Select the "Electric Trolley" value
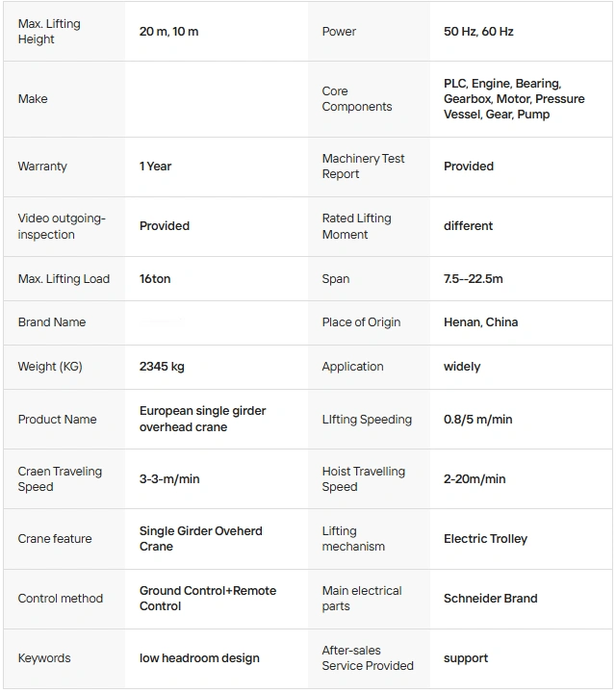 pos(485,539)
